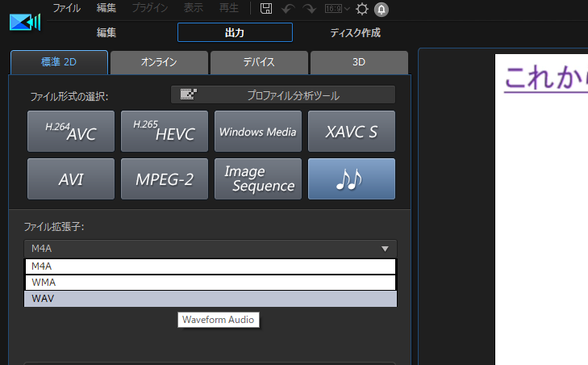Open preferences gear icon
Screen dimensions: 588x365
point(362,9)
